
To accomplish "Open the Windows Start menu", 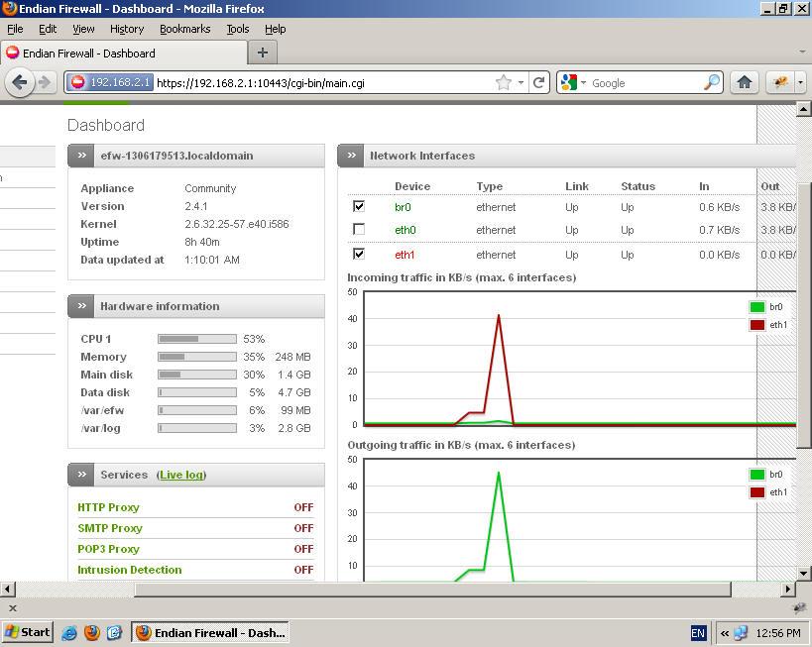I will coord(28,632).
